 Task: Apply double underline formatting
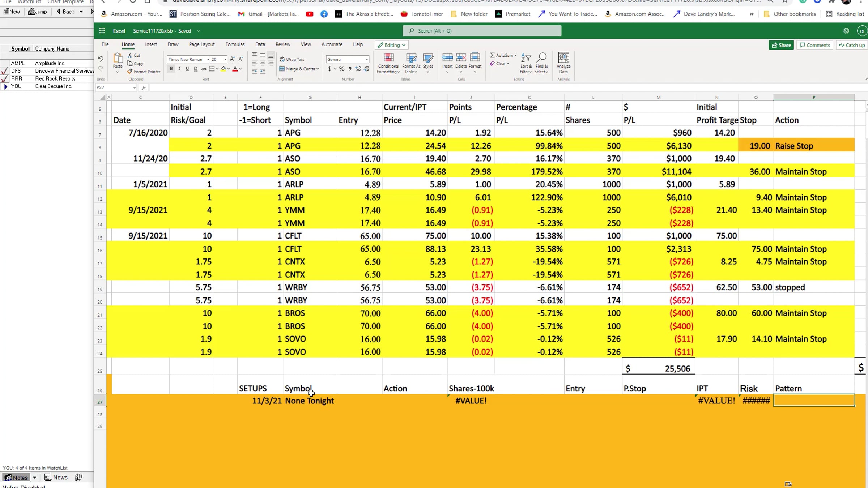tap(196, 69)
